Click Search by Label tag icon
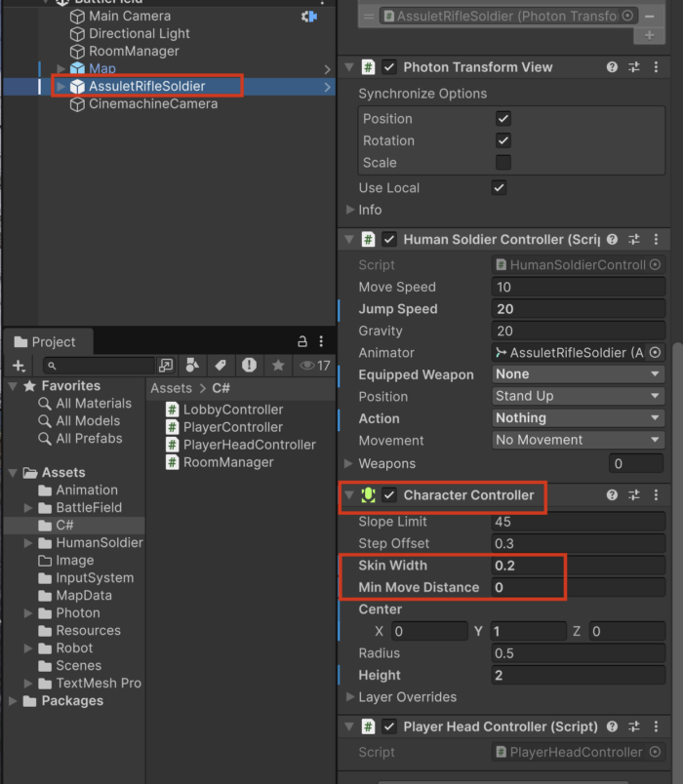Screen dimensions: 683x784 click(x=221, y=365)
